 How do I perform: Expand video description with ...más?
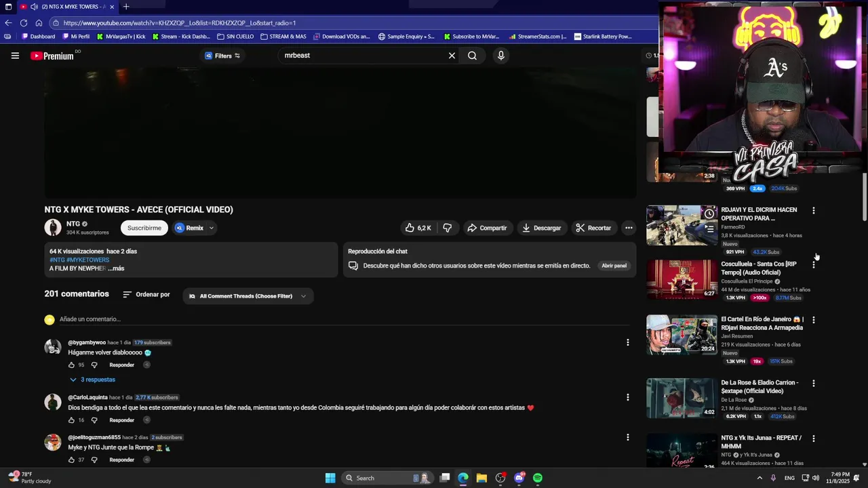pyautogui.click(x=116, y=268)
